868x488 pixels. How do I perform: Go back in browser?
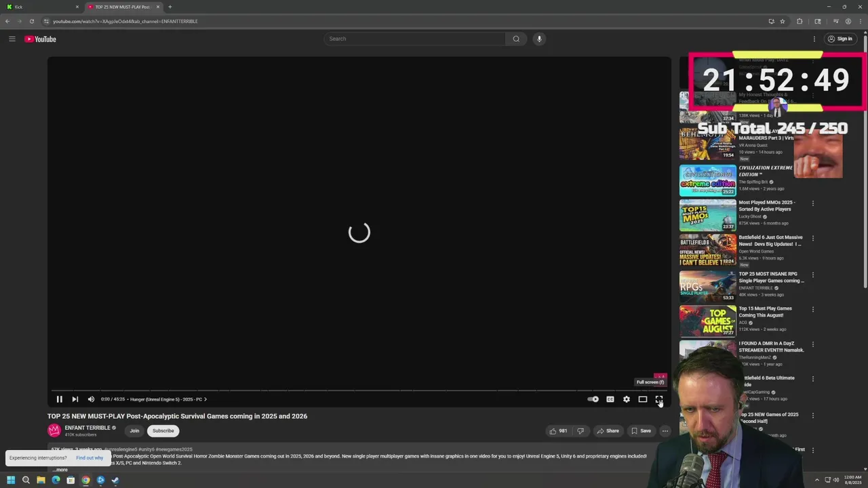click(x=7, y=21)
